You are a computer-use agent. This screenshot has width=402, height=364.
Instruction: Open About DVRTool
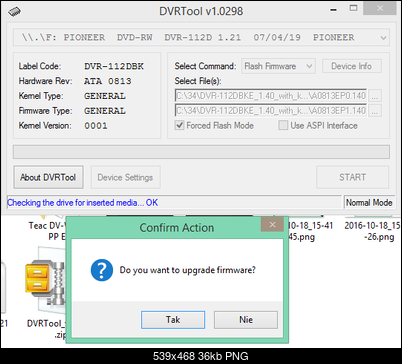tap(48, 177)
